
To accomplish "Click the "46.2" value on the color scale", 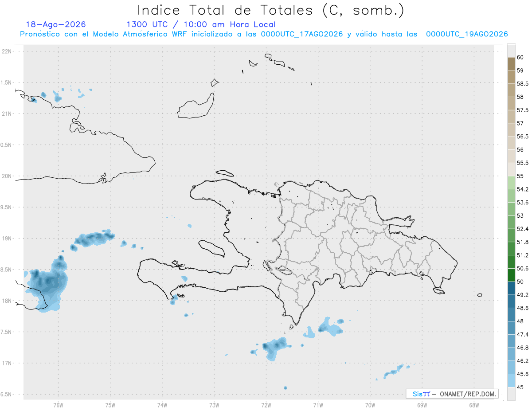I will pos(522,361).
